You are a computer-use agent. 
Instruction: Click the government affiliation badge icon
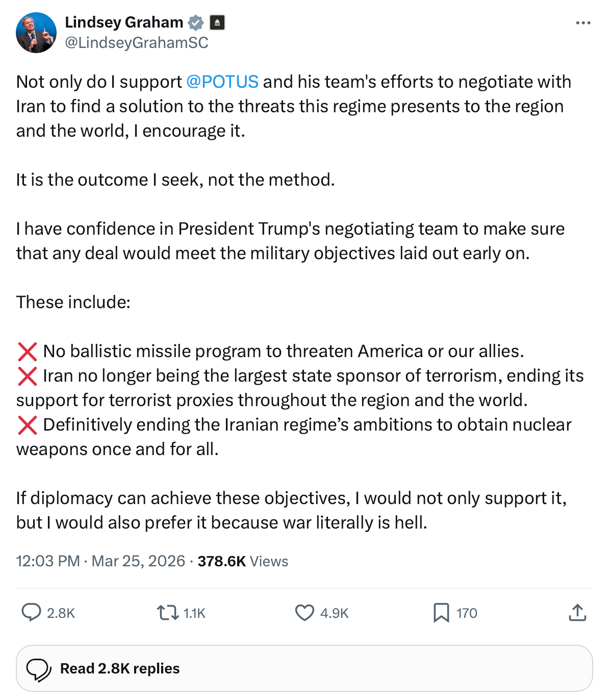[x=217, y=23]
